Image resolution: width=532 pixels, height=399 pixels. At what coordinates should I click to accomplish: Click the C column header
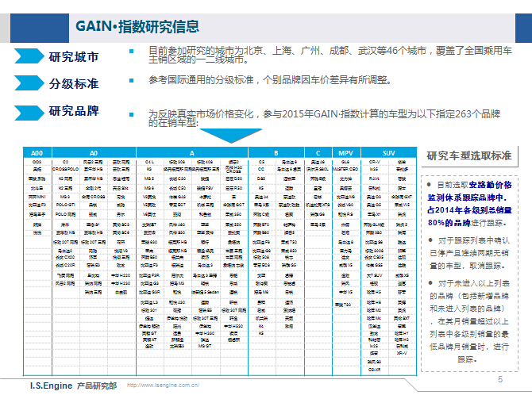click(318, 153)
